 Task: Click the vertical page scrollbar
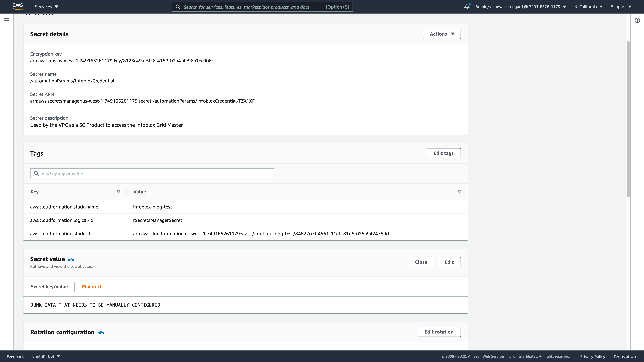(x=628, y=119)
